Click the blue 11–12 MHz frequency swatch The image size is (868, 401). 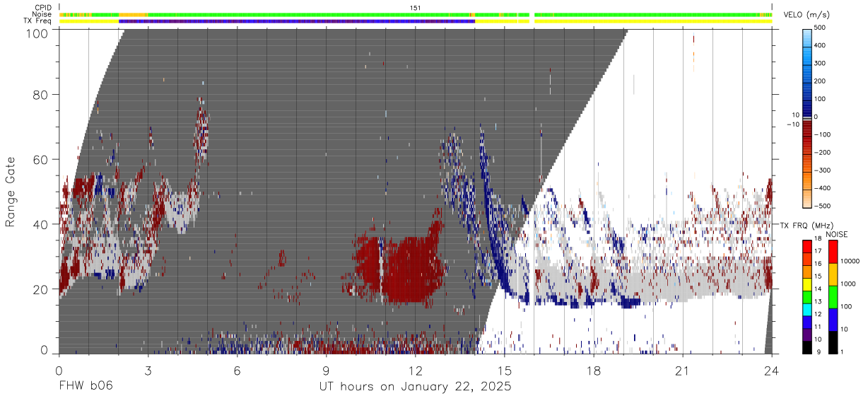click(807, 322)
